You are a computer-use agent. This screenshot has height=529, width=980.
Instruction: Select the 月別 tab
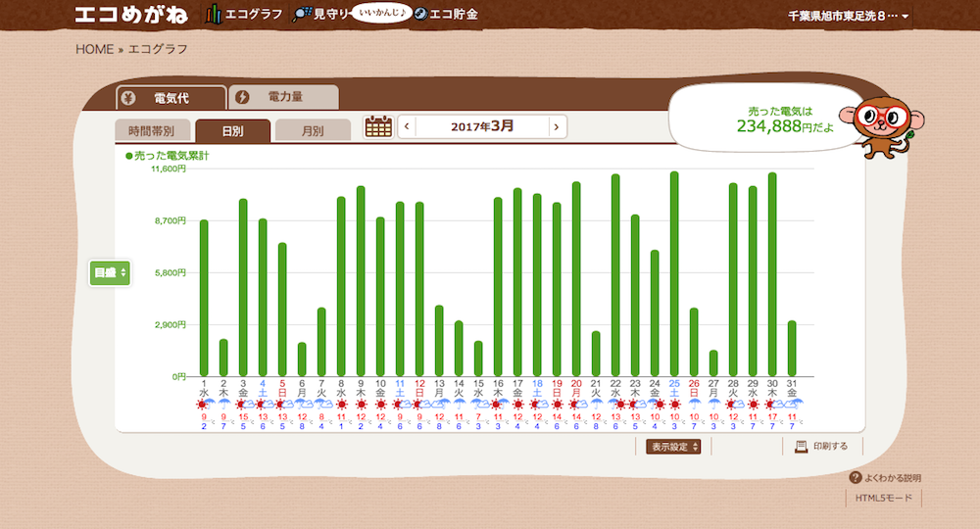313,130
